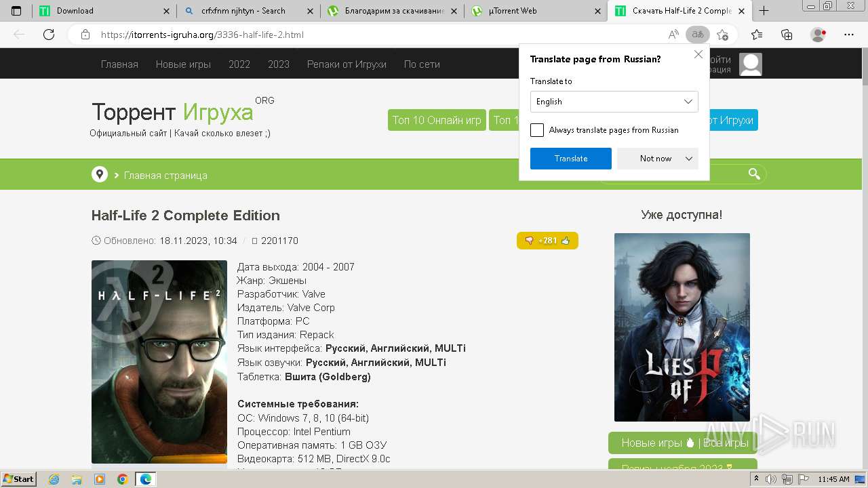Close the µTorrent Web tab

pyautogui.click(x=597, y=11)
